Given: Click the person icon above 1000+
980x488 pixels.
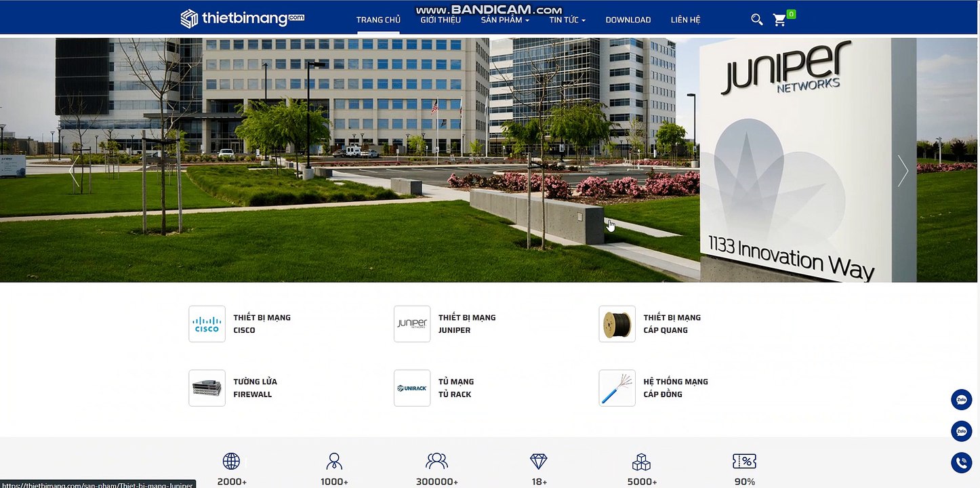Looking at the screenshot, I should coord(334,462).
